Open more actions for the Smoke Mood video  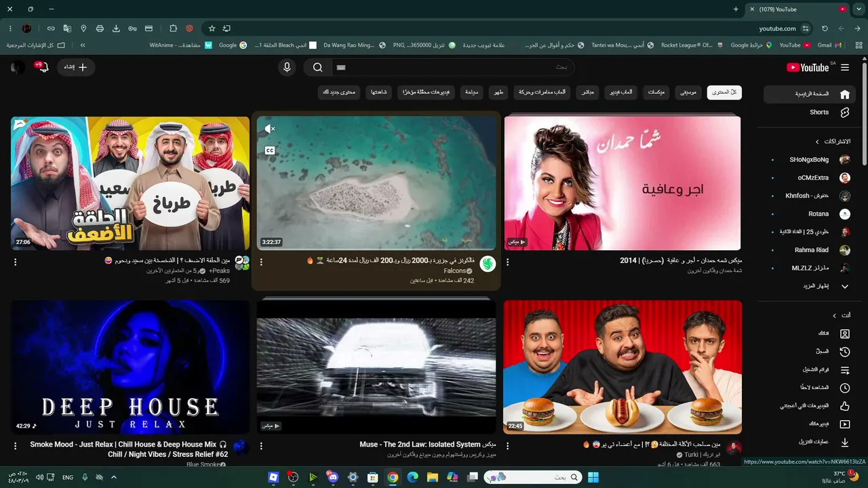[x=16, y=446]
